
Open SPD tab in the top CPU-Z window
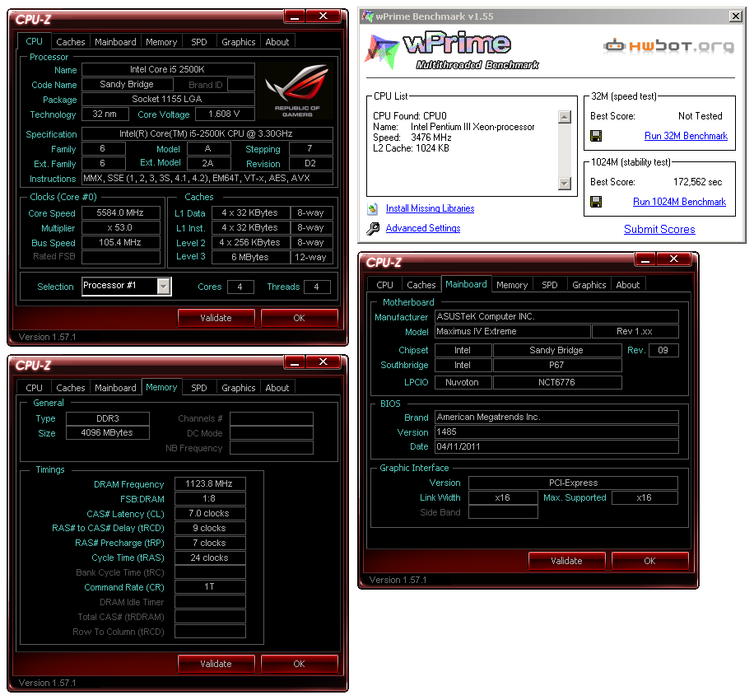click(x=199, y=42)
